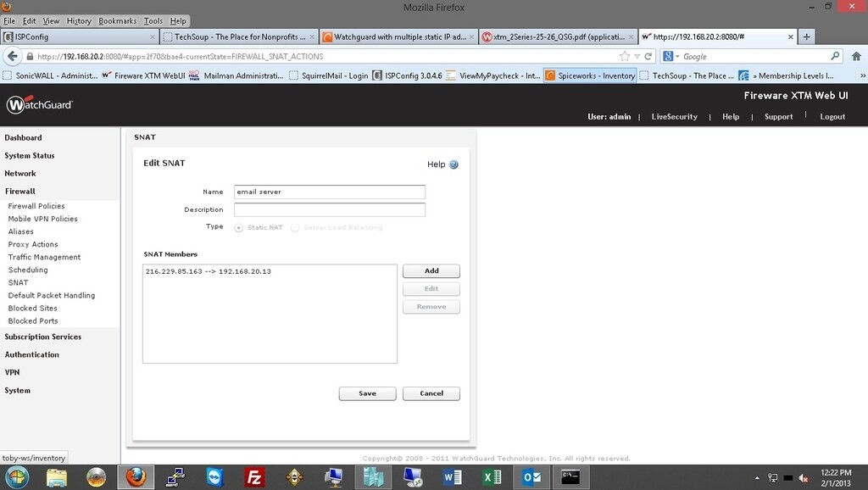Viewport: 868px width, 490px height.
Task: Click the Add button under SNAT Members
Action: tap(431, 270)
